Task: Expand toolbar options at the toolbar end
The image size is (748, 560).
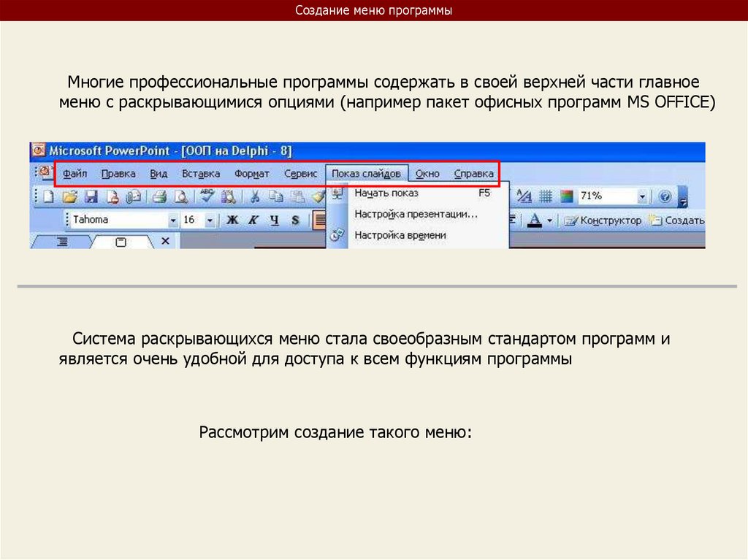Action: pyautogui.click(x=683, y=197)
